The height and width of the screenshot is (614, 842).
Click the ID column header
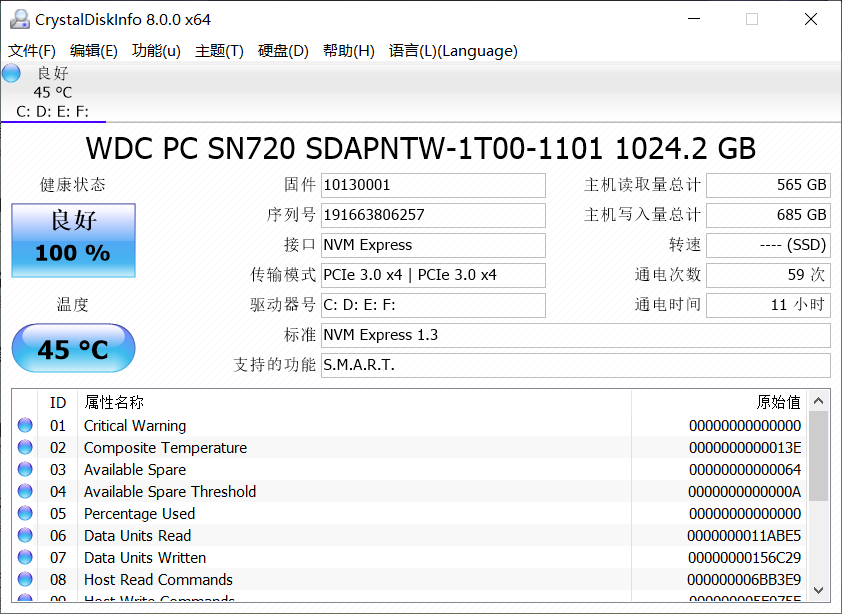click(x=58, y=402)
